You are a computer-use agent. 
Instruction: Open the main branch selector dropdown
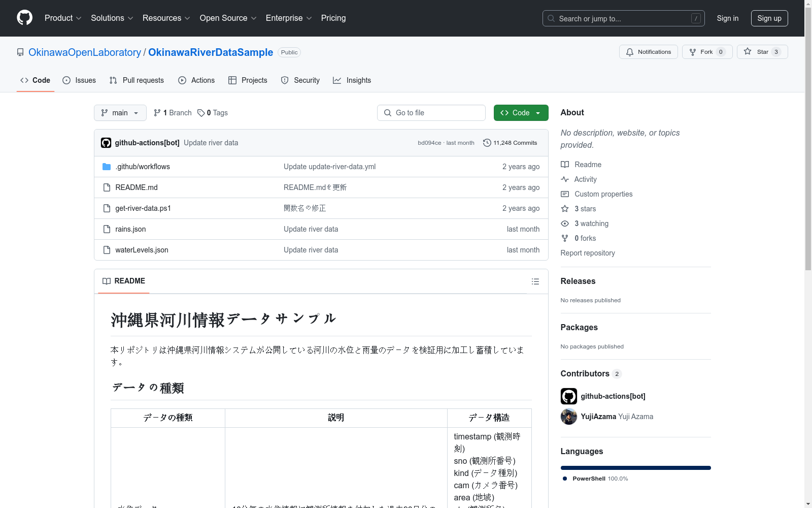120,113
